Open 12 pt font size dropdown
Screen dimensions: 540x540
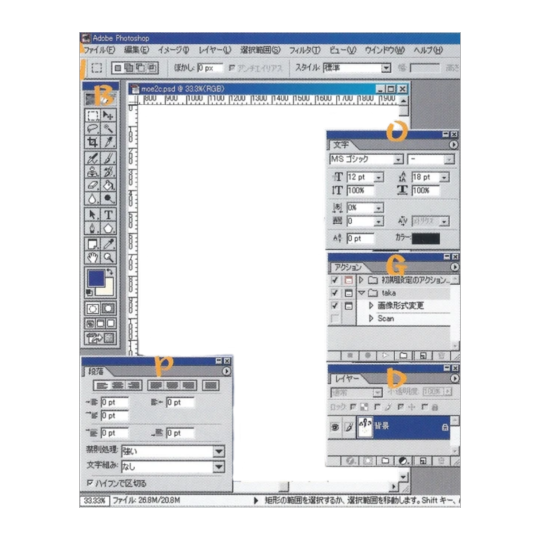coord(378,177)
